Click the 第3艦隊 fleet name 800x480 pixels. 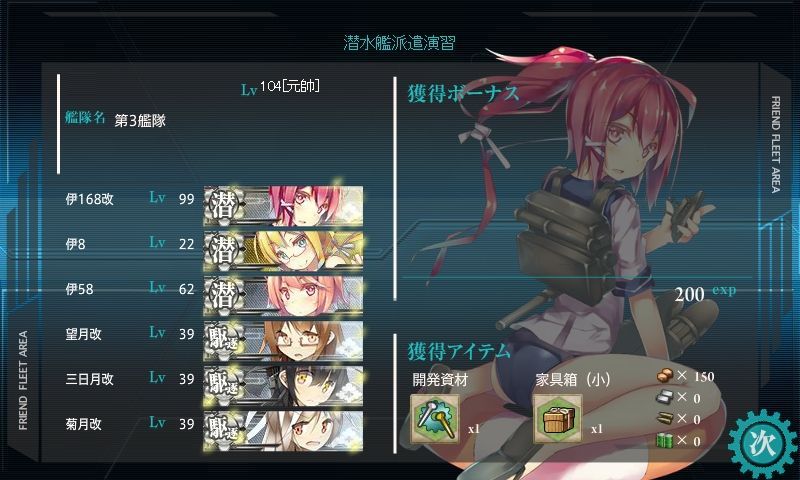click(x=140, y=120)
